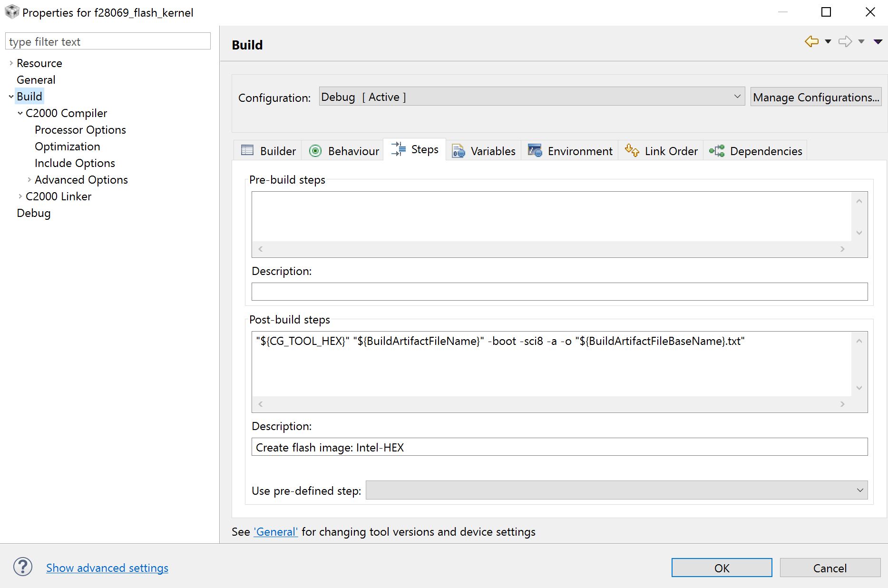
Task: Click the yellow back navigation arrow
Action: 811,41
